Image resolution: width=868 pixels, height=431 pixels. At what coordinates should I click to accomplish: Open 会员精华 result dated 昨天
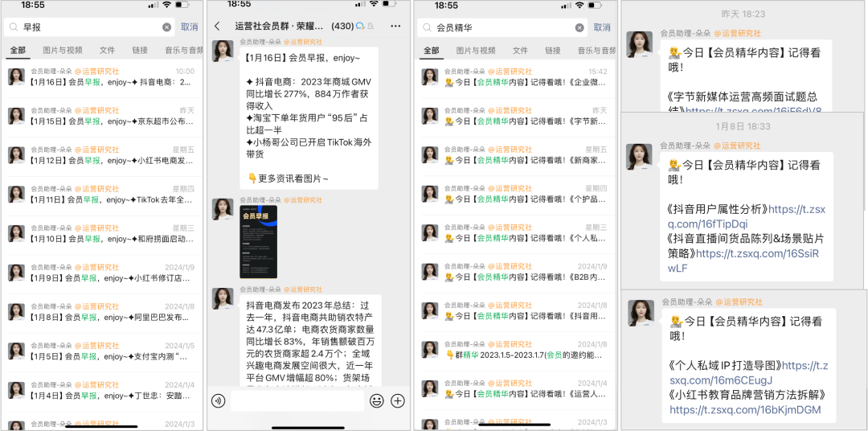coord(515,117)
